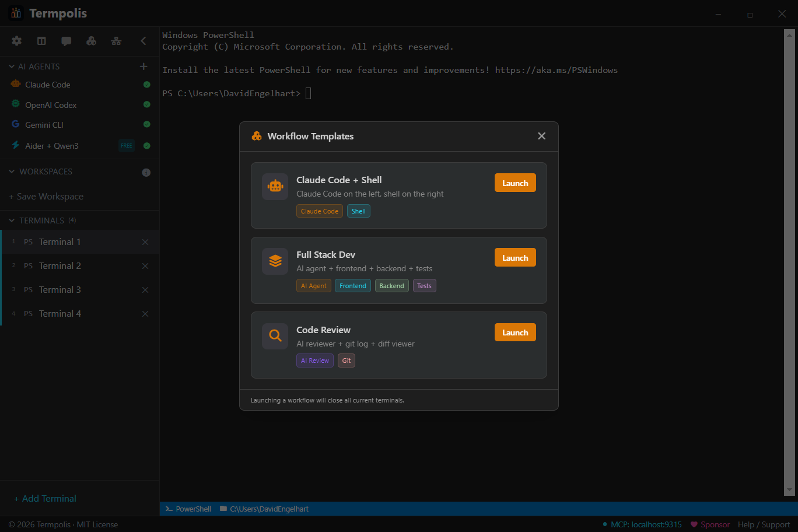Viewport: 798px width, 532px height.
Task: Launch the Full Stack Dev workflow
Action: click(x=515, y=257)
